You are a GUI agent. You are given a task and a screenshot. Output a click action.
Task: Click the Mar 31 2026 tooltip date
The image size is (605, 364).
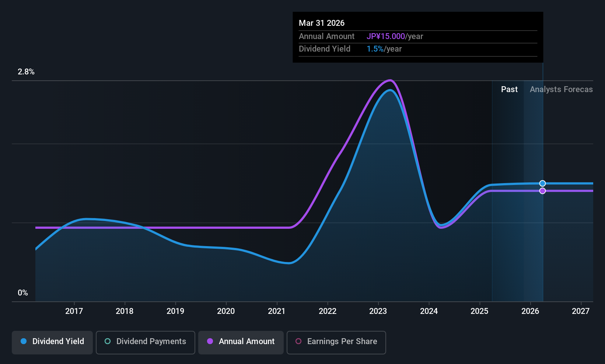(x=322, y=23)
